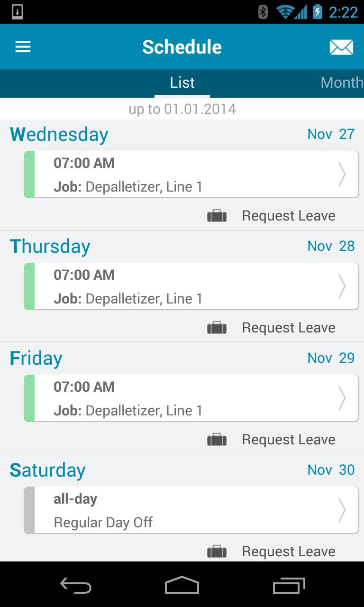The width and height of the screenshot is (364, 607).
Task: Tap the download notification in the status bar
Action: pyautogui.click(x=17, y=12)
